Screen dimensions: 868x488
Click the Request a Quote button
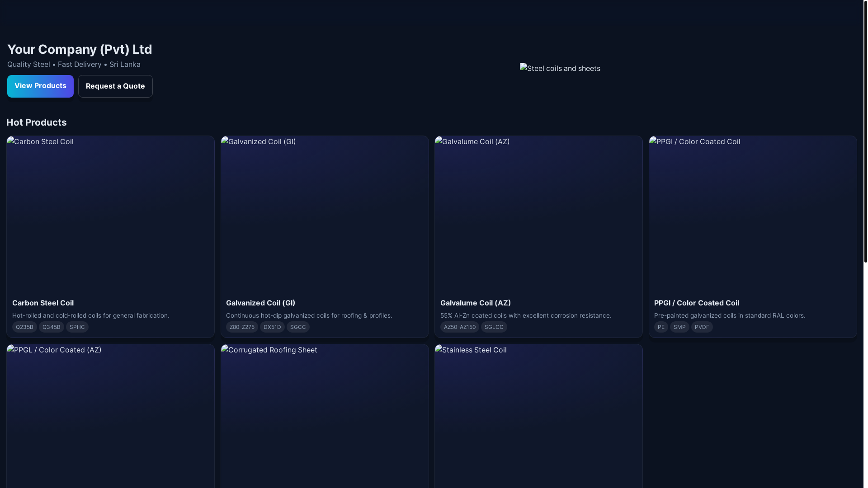pyautogui.click(x=115, y=86)
